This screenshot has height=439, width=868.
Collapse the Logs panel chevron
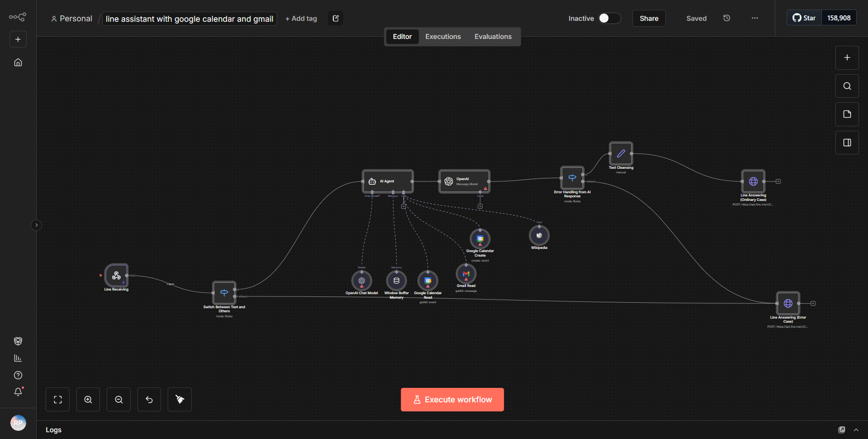click(x=857, y=429)
